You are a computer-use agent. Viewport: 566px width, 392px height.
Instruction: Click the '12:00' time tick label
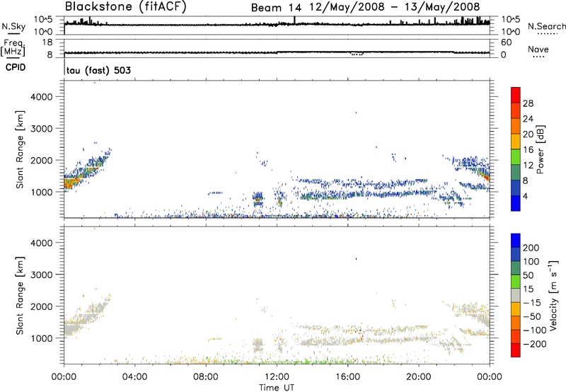click(277, 377)
